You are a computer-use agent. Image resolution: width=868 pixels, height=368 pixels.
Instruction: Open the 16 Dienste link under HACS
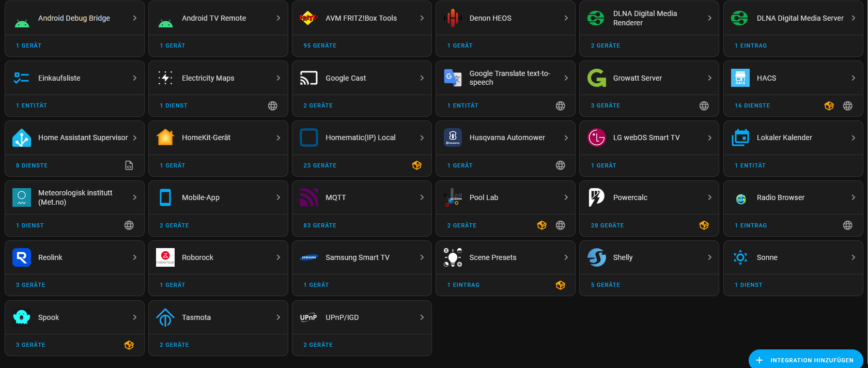coord(752,105)
